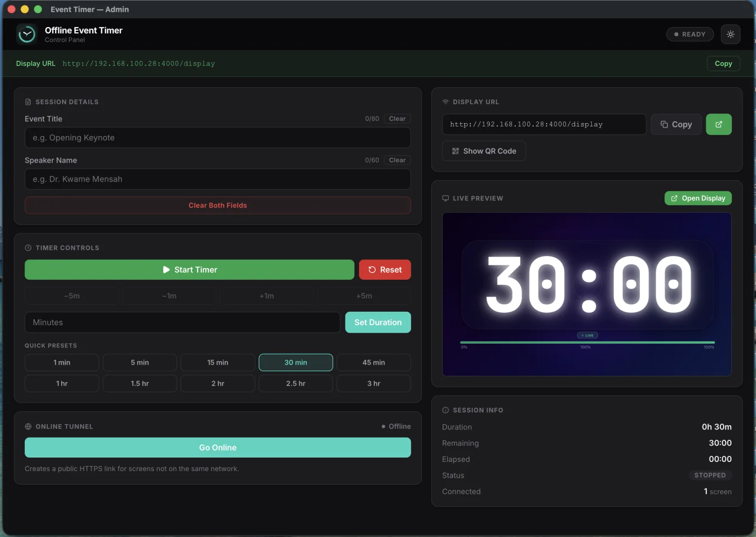Focus the Event Title input field
The image size is (756, 537).
(218, 138)
